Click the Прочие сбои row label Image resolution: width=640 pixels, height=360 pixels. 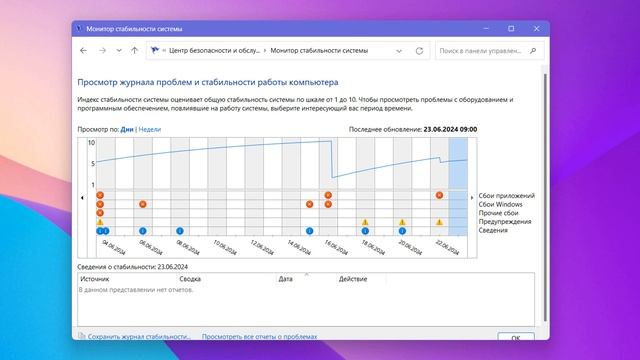(x=498, y=213)
